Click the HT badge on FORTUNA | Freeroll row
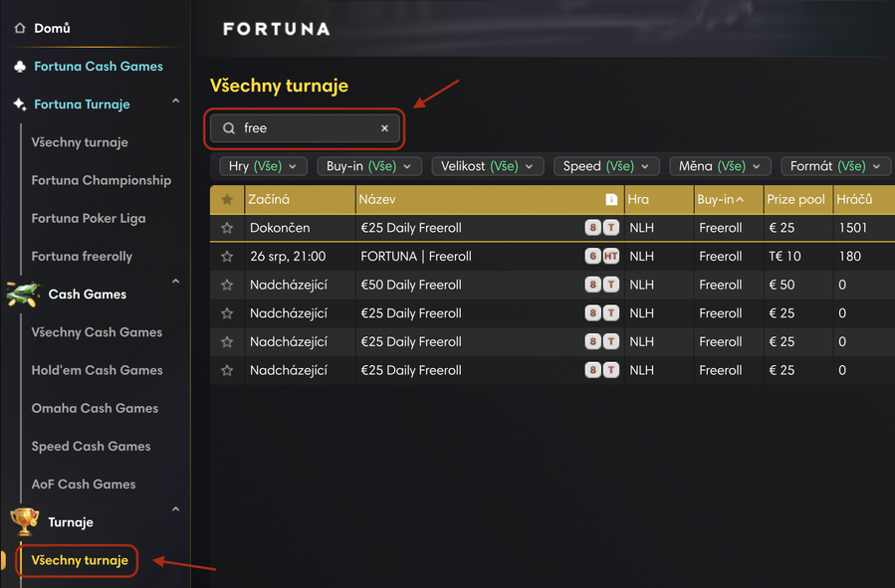The image size is (895, 588). pyautogui.click(x=611, y=256)
